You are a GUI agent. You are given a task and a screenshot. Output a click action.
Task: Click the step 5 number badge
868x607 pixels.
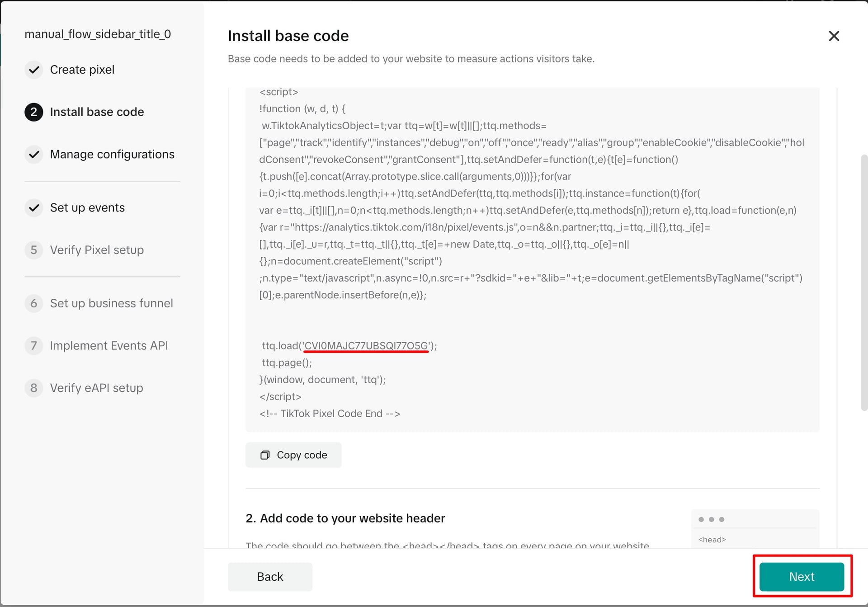pyautogui.click(x=34, y=250)
